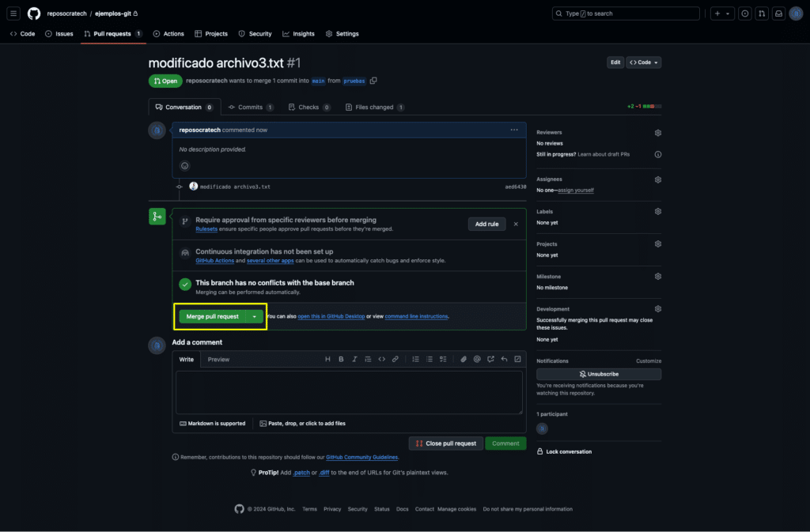This screenshot has width=810, height=532.
Task: Click Edit to rename the pull request
Action: point(615,62)
